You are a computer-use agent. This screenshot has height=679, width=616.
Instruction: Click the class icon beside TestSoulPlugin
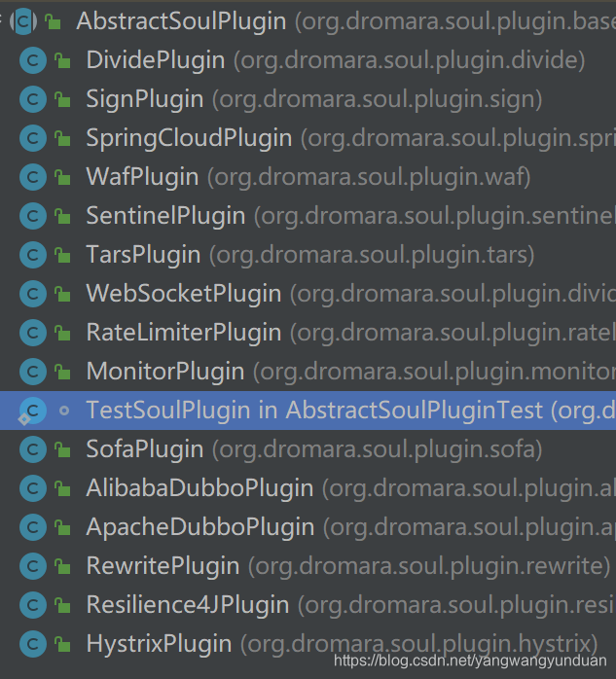32,411
